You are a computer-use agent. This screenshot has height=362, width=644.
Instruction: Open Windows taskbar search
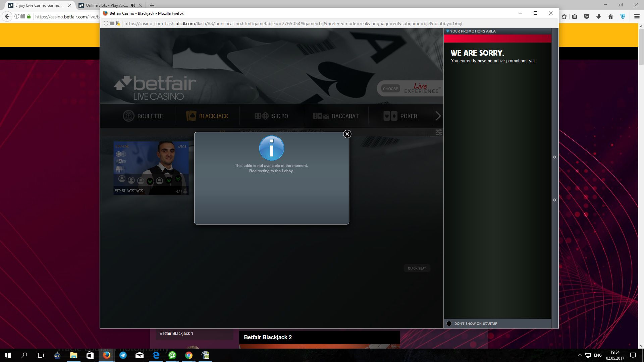pos(24,355)
